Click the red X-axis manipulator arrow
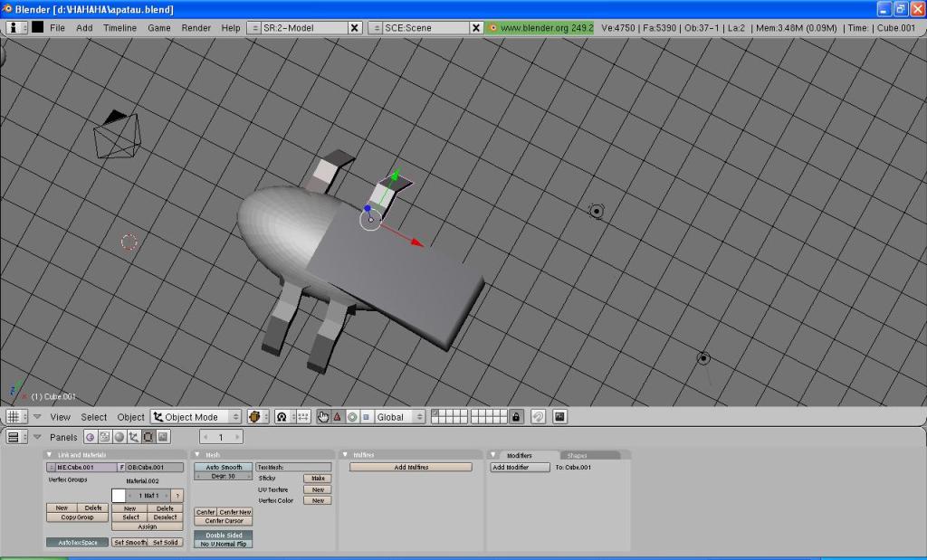Image resolution: width=927 pixels, height=560 pixels. pos(417,242)
